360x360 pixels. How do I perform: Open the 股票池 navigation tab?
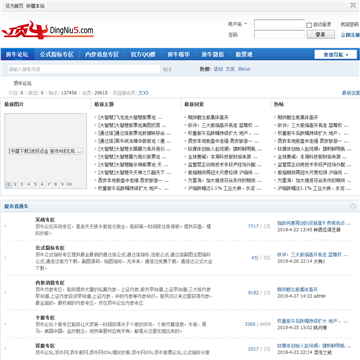[244, 55]
